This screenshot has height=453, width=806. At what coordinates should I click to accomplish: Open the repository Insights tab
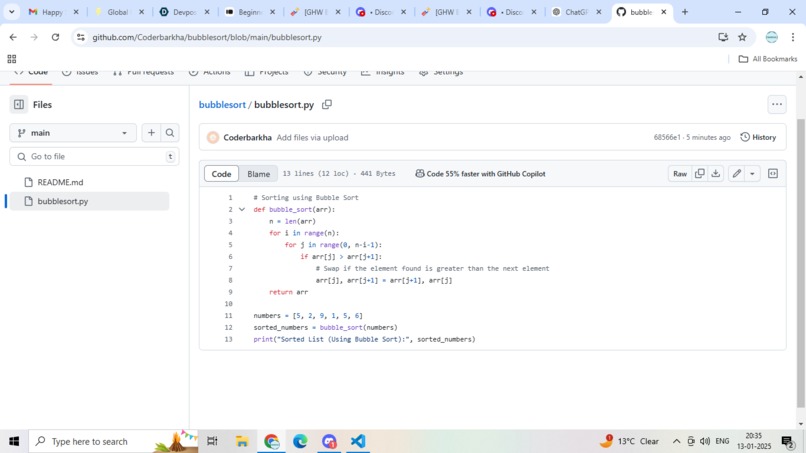click(x=382, y=73)
